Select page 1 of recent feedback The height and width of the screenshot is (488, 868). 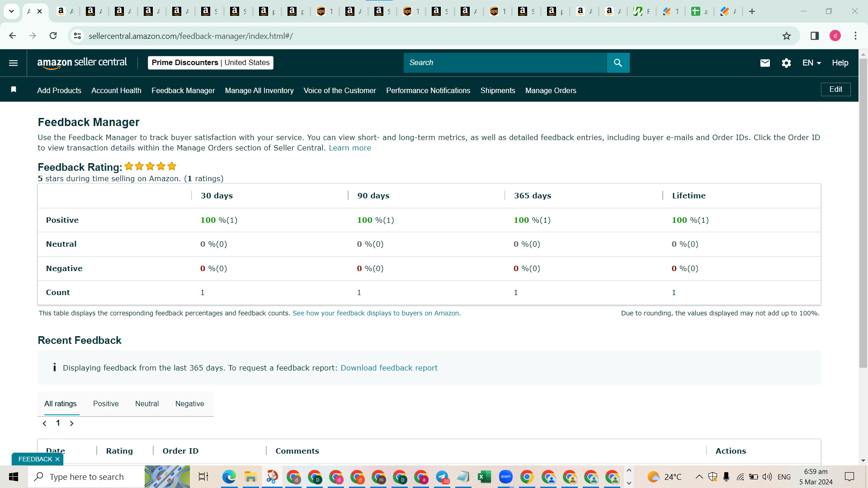tap(58, 423)
